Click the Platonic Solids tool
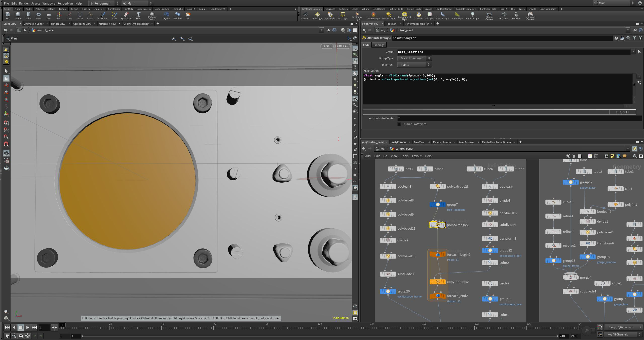 pos(152,16)
